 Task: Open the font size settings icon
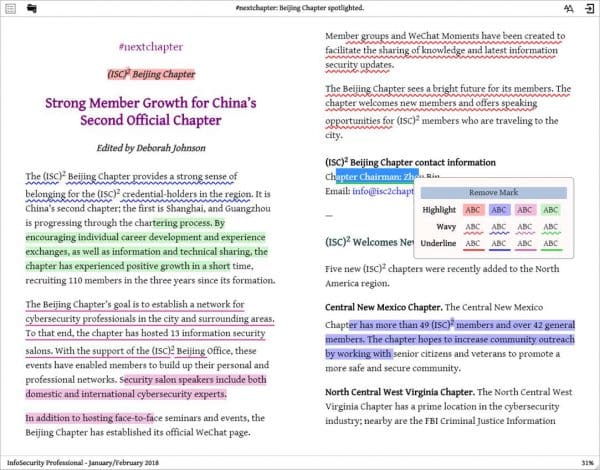pyautogui.click(x=569, y=8)
